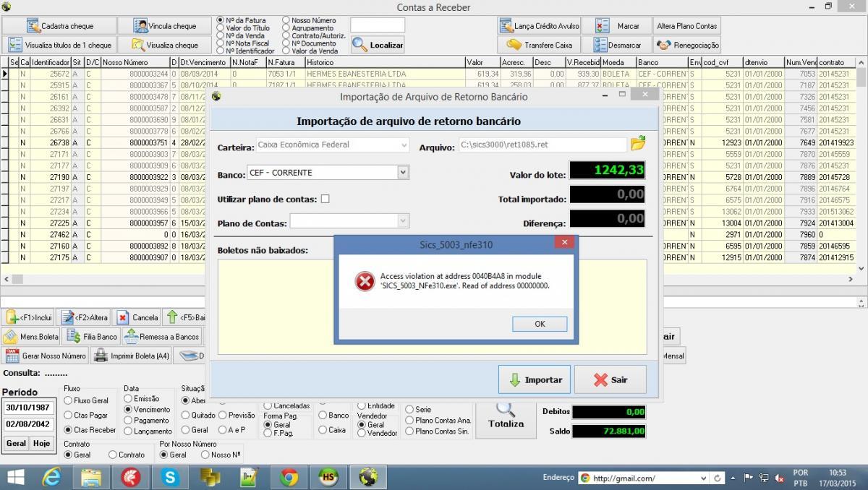The height and width of the screenshot is (490, 868).
Task: Click Transfere Caixa button
Action: [x=540, y=45]
